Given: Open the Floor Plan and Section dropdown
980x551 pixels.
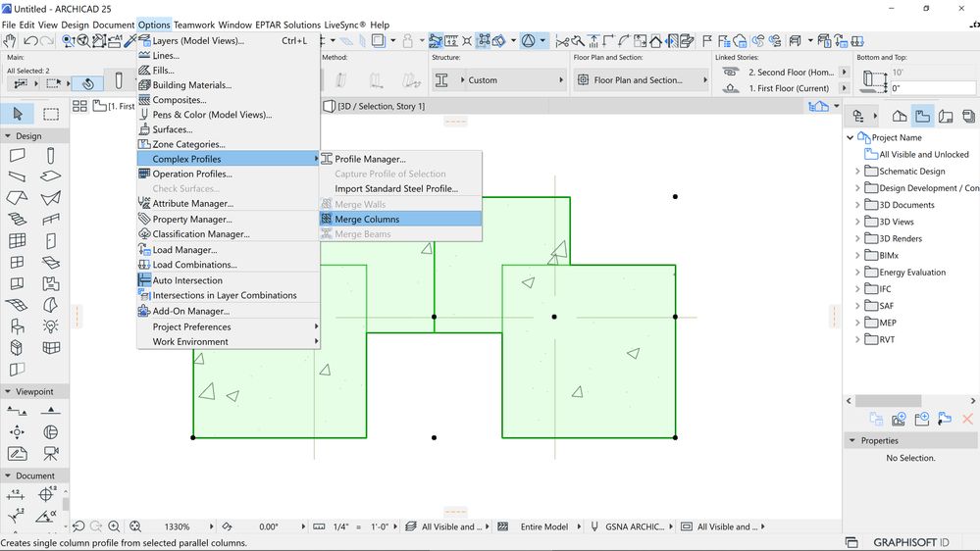Looking at the screenshot, I should [642, 80].
